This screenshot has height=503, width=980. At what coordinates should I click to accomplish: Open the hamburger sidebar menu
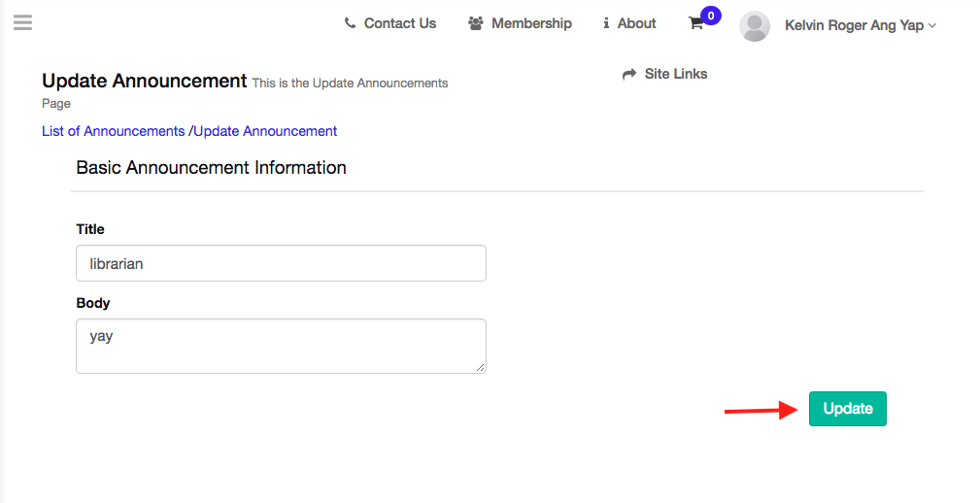[x=22, y=22]
